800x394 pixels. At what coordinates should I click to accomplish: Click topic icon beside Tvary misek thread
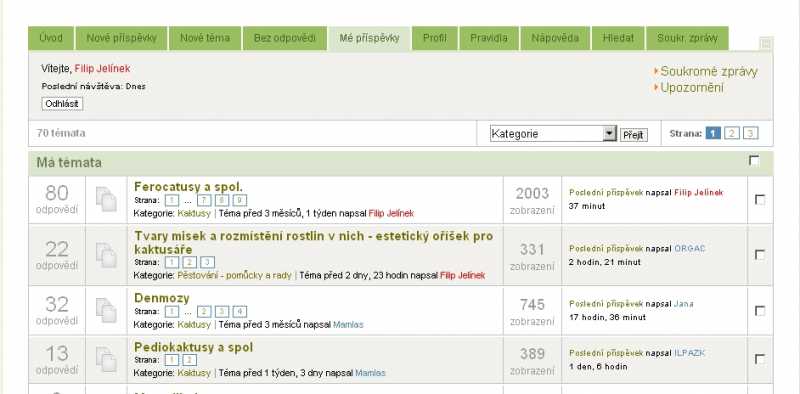click(x=106, y=255)
